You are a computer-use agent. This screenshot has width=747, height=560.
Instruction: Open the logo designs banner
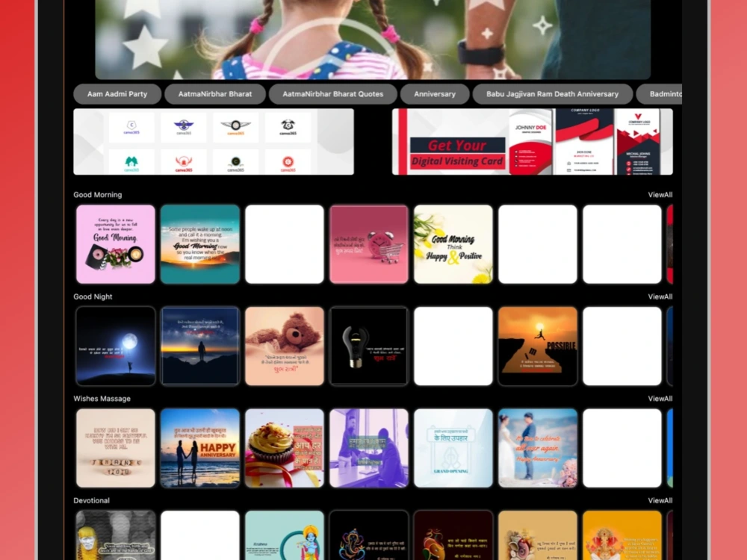pyautogui.click(x=214, y=141)
